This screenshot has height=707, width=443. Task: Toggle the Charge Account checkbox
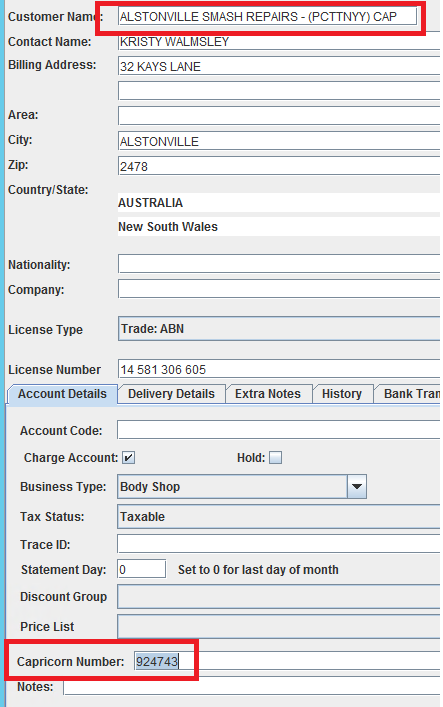point(129,458)
